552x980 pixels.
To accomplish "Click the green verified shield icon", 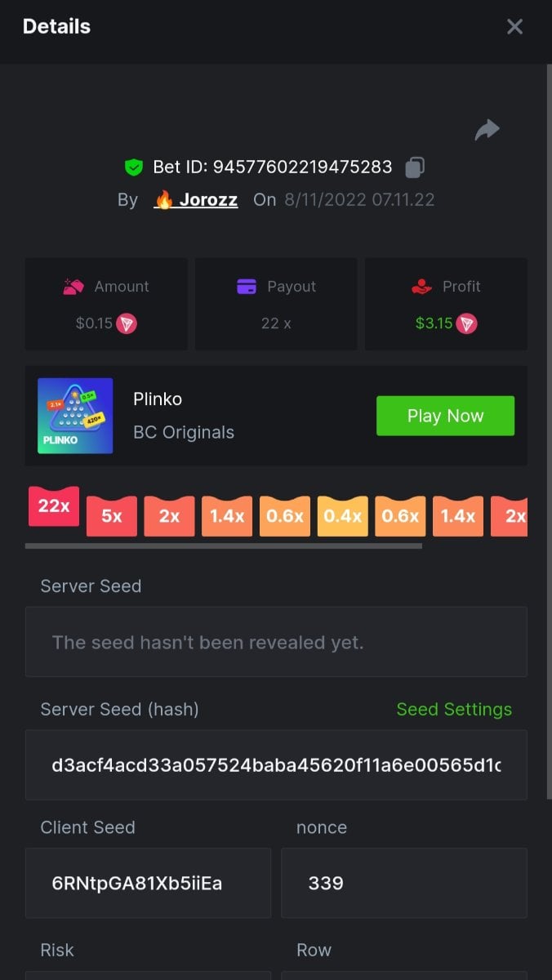I will [133, 167].
